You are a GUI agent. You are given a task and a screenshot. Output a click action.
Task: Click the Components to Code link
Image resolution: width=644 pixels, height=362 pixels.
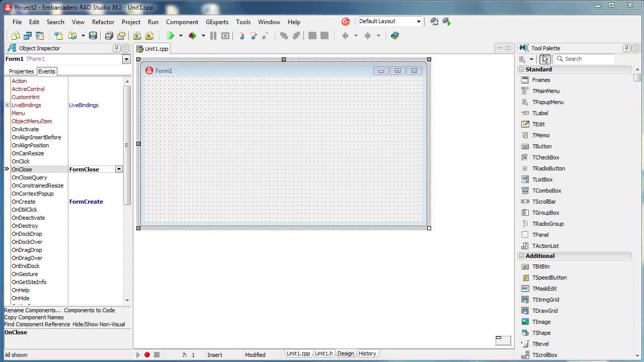tap(90, 310)
